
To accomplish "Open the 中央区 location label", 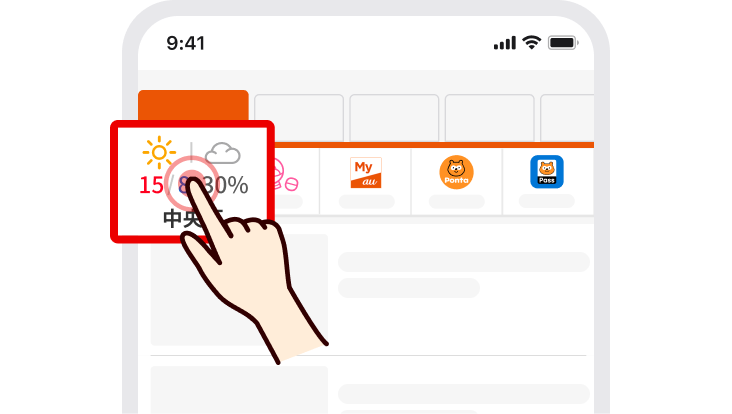I will click(x=192, y=218).
